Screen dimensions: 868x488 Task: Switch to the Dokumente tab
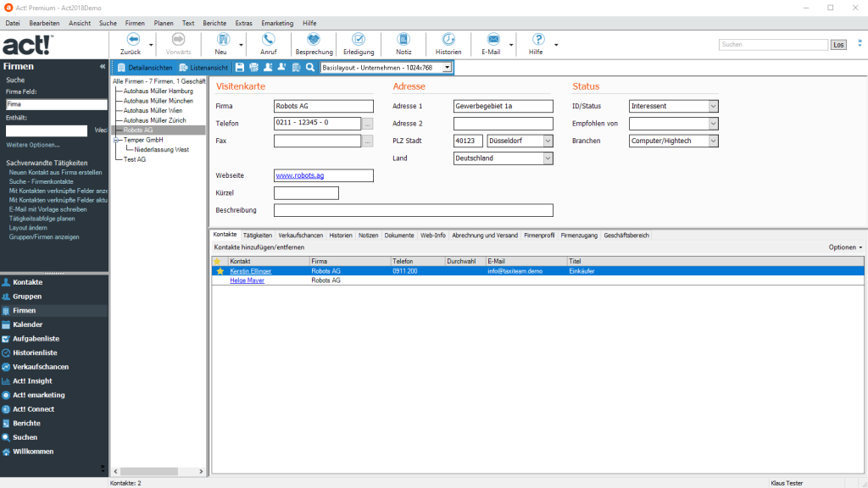[x=398, y=236]
